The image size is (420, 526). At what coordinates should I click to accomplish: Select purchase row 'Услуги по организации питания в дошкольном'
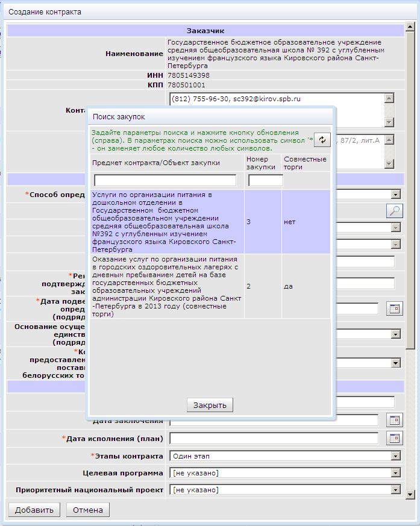click(210, 222)
